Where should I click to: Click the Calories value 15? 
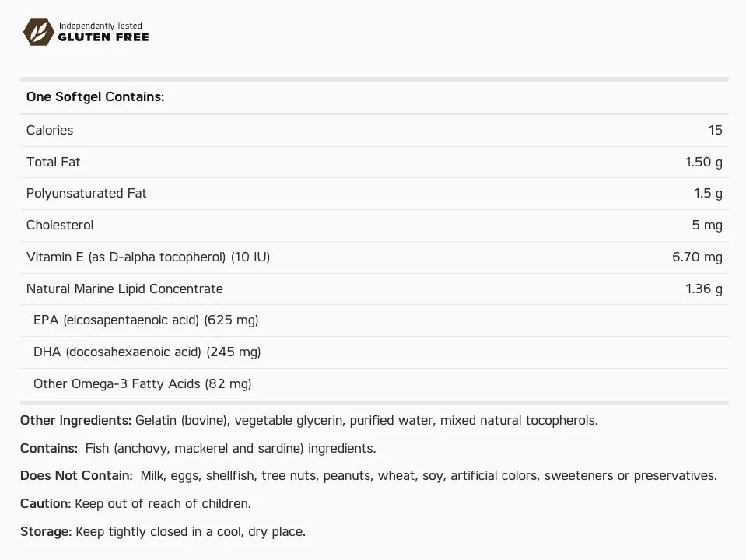pyautogui.click(x=715, y=130)
